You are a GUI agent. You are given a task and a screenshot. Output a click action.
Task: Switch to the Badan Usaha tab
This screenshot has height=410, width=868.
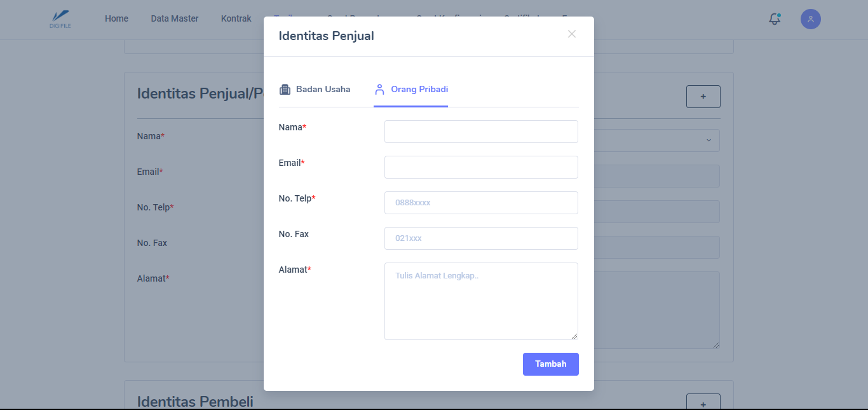point(323,90)
